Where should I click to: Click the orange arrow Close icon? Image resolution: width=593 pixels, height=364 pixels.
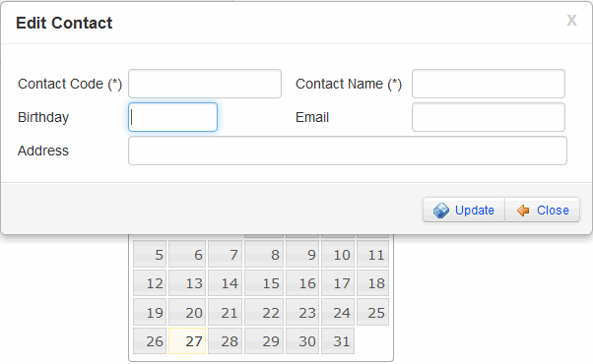coord(523,211)
